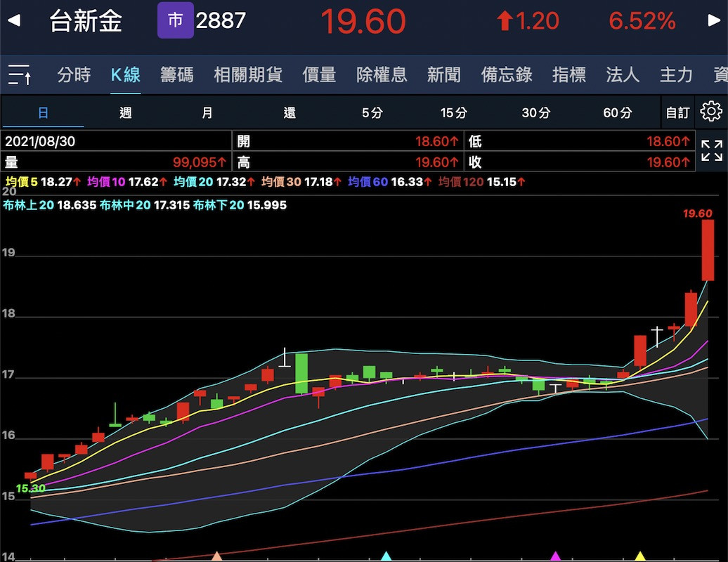Click the 19.60 high label on chart
This screenshot has width=728, height=562.
point(697,214)
